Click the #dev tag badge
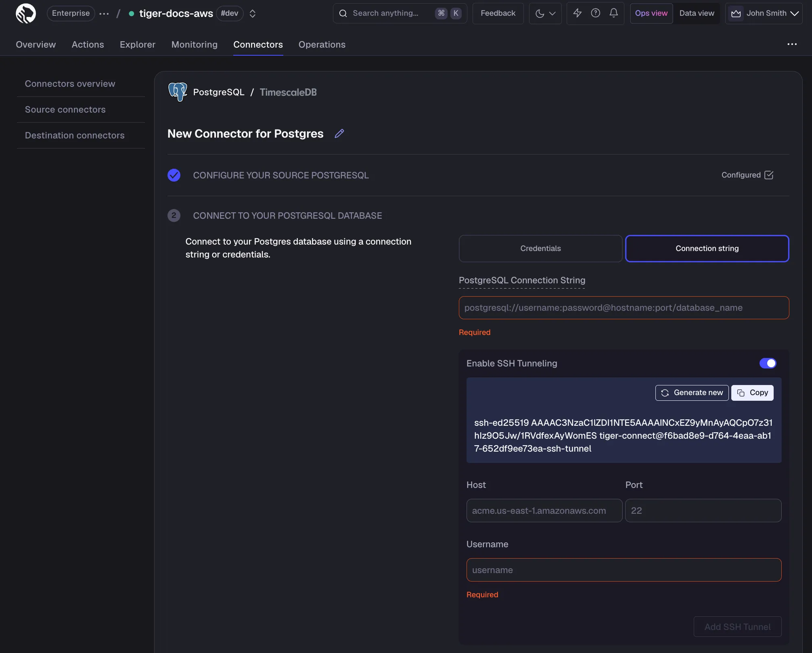 click(230, 13)
